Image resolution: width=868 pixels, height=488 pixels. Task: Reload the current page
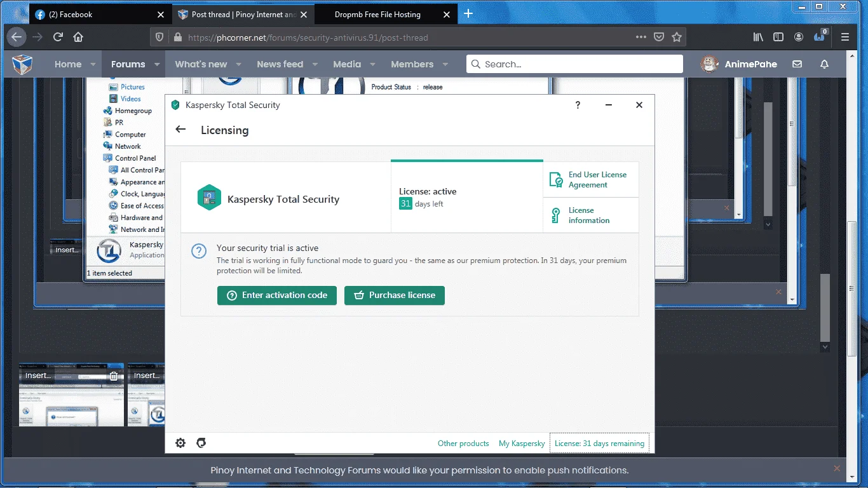tap(58, 37)
